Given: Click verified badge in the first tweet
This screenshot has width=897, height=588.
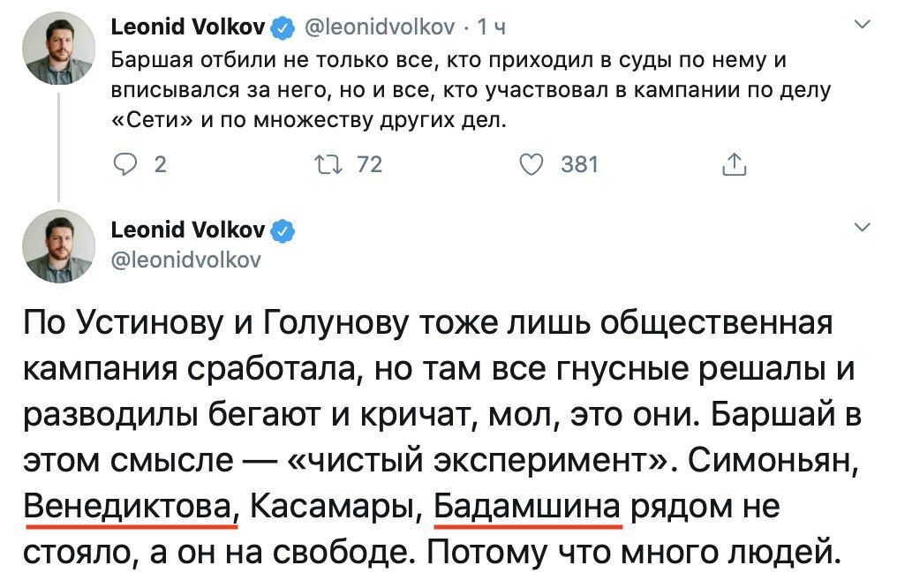Looking at the screenshot, I should (x=282, y=29).
